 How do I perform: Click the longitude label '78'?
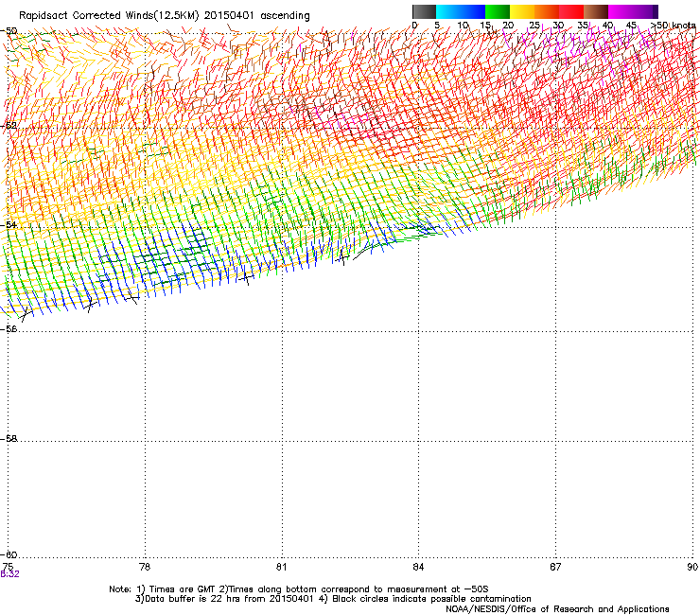[x=145, y=567]
